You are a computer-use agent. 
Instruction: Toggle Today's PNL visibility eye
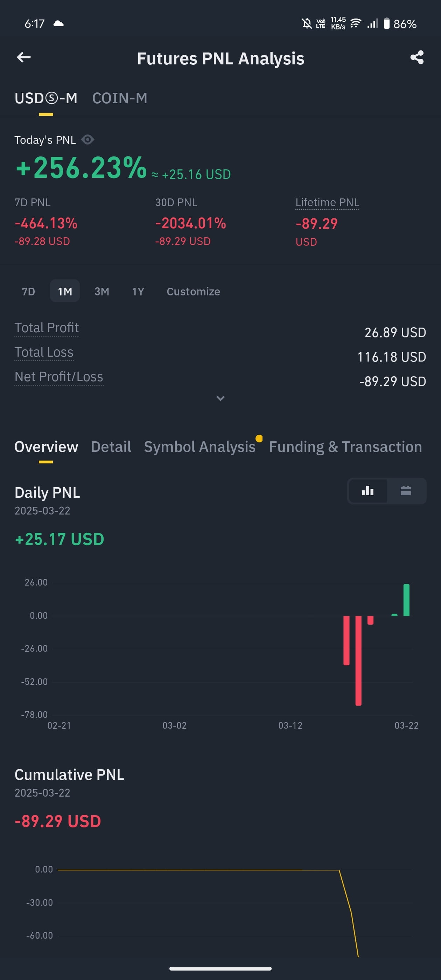tap(87, 140)
